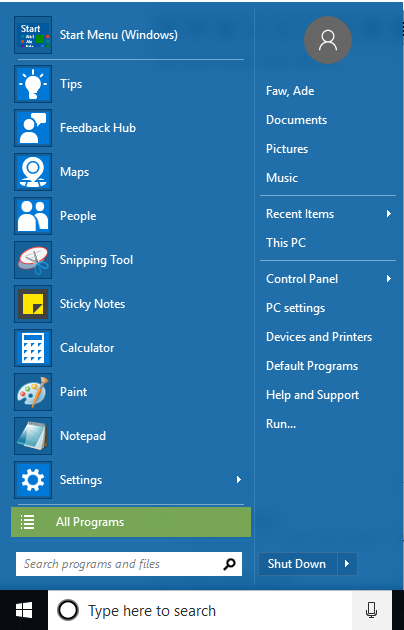Open the Feedback Hub icon
404x630 pixels.
pos(33,128)
